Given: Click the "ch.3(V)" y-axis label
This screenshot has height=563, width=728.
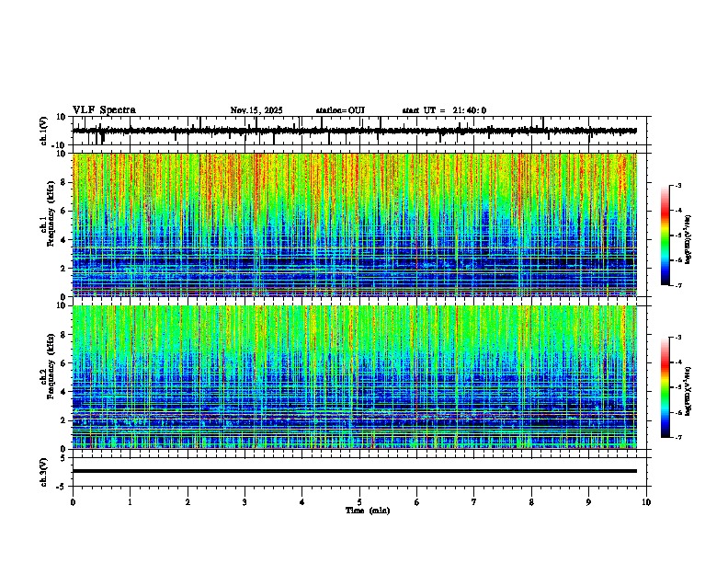Looking at the screenshot, I should coord(44,473).
